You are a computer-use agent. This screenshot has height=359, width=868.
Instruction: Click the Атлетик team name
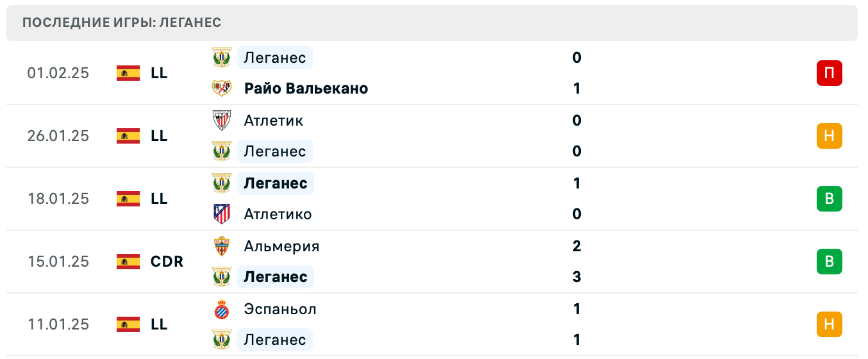click(x=274, y=121)
